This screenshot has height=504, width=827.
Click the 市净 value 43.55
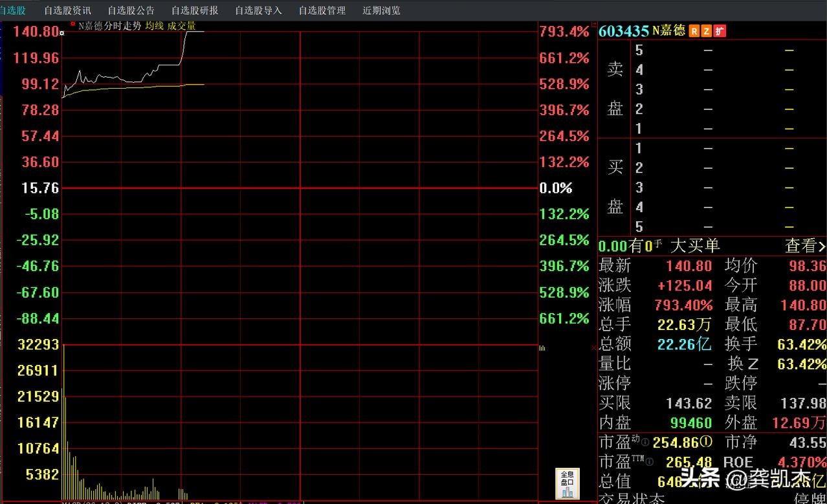(808, 443)
